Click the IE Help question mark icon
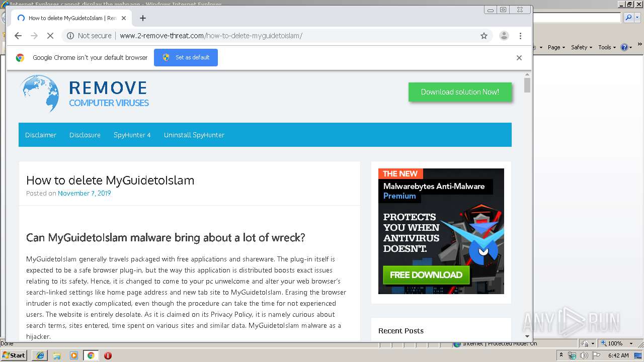Screen dimensions: 644x362 tap(624, 47)
